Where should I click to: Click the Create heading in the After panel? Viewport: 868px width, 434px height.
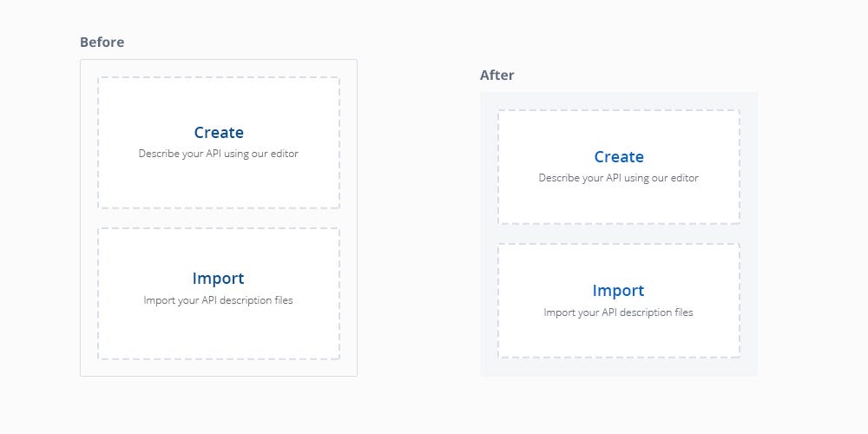point(619,156)
